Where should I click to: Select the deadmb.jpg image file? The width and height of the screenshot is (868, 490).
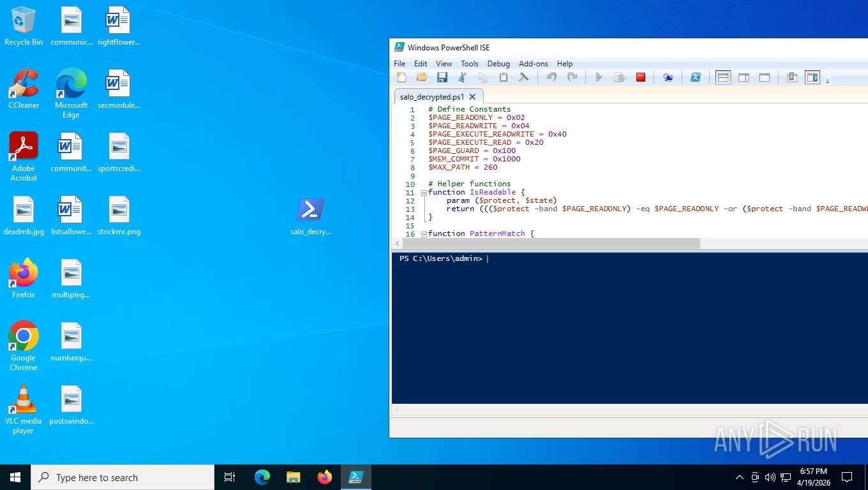click(24, 216)
